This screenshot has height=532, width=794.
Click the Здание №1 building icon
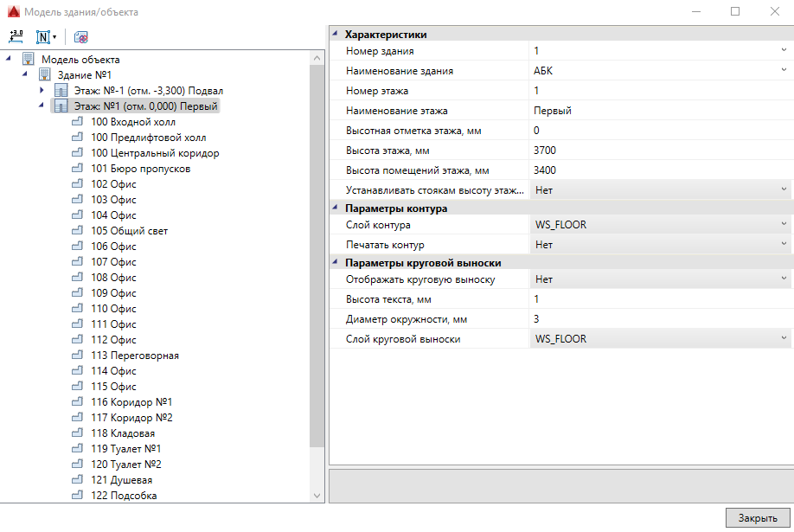(44, 75)
